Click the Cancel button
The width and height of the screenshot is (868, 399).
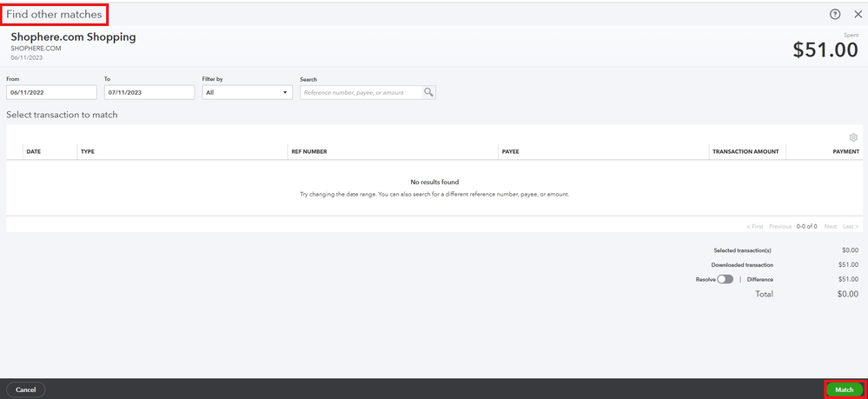[25, 389]
